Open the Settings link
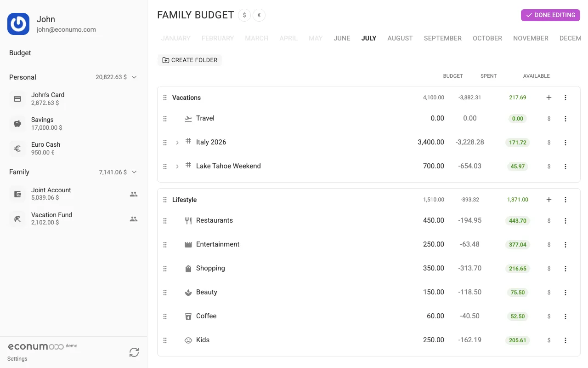The image size is (588, 368). pyautogui.click(x=17, y=359)
